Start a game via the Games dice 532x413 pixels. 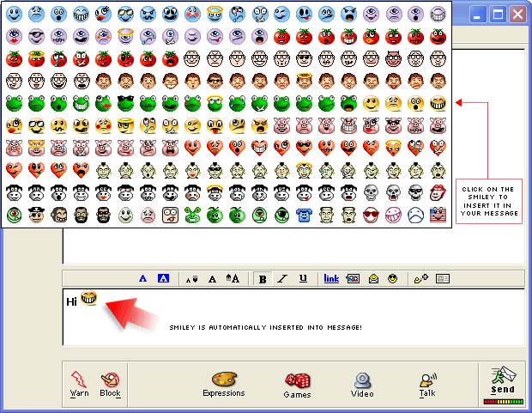[x=297, y=383]
